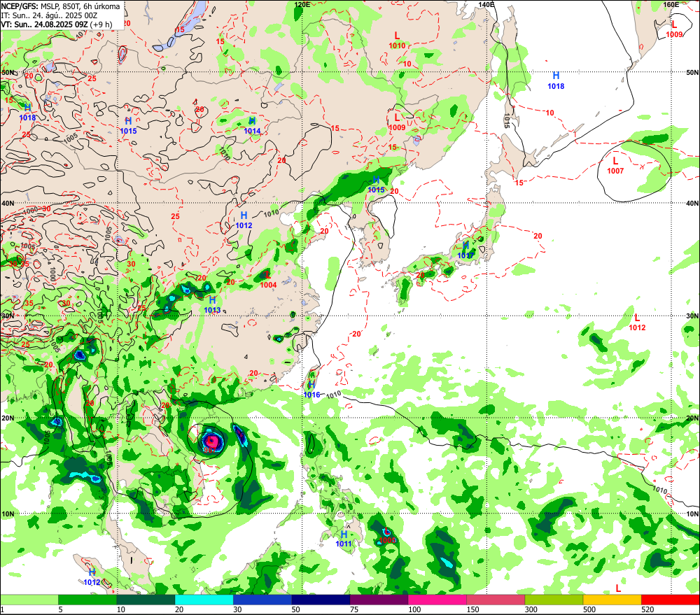This screenshot has width=700, height=615.
Task: Click the H 1013 high label
Action: point(213,305)
